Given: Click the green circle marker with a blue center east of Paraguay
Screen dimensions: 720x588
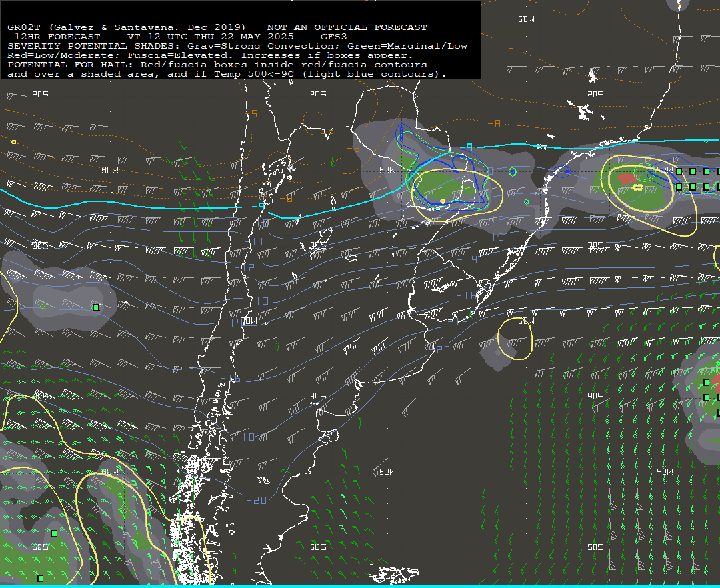Looking at the screenshot, I should point(513,172).
